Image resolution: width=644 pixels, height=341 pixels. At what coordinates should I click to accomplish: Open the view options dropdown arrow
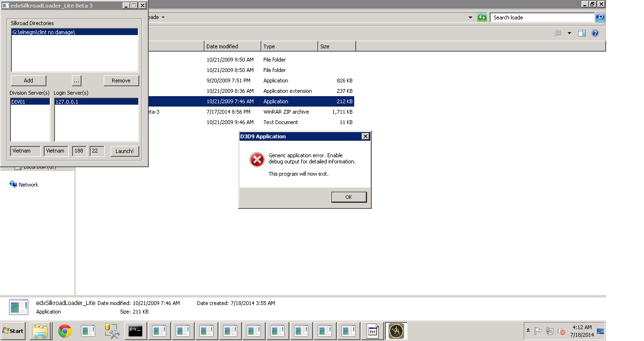pos(569,33)
